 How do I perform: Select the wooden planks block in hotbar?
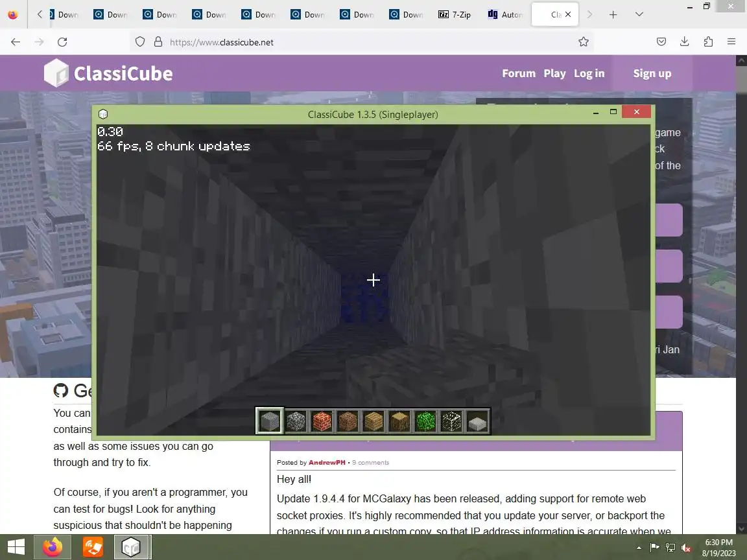(x=373, y=421)
